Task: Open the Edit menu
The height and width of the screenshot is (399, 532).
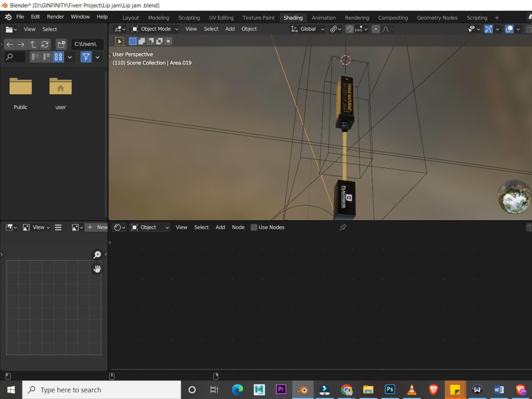Action: [x=35, y=16]
